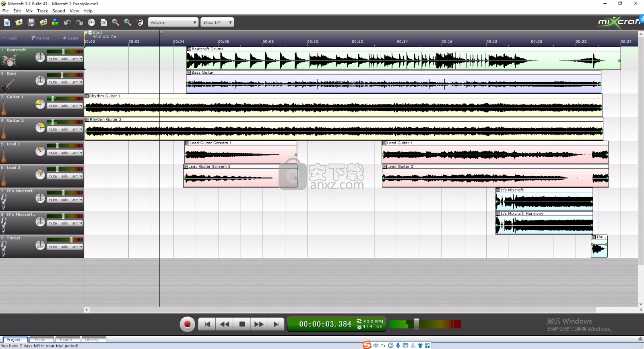This screenshot has height=349, width=644.
Task: Click the microphone icon in IME bar
Action: click(398, 345)
